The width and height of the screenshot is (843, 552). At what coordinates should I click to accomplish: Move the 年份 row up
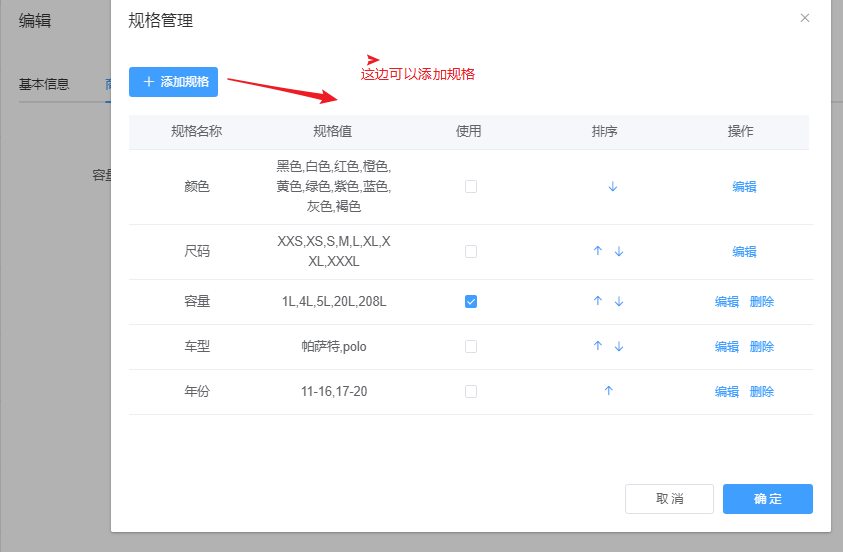click(608, 391)
